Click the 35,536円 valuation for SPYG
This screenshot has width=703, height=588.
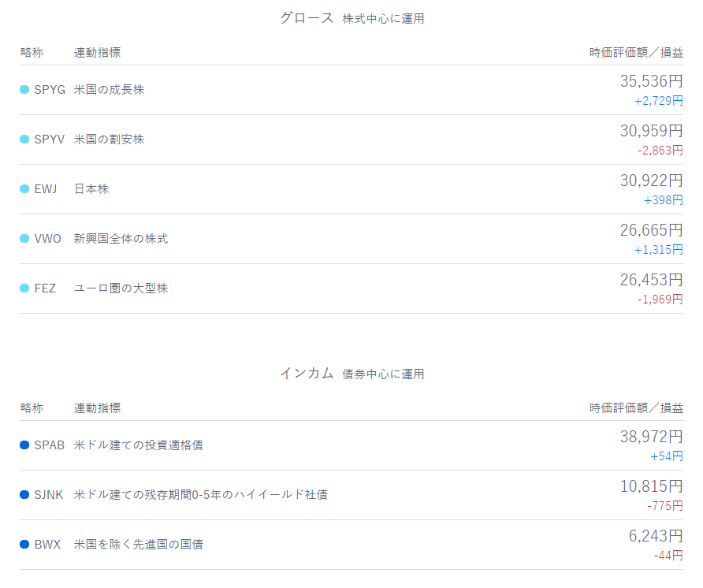click(651, 81)
